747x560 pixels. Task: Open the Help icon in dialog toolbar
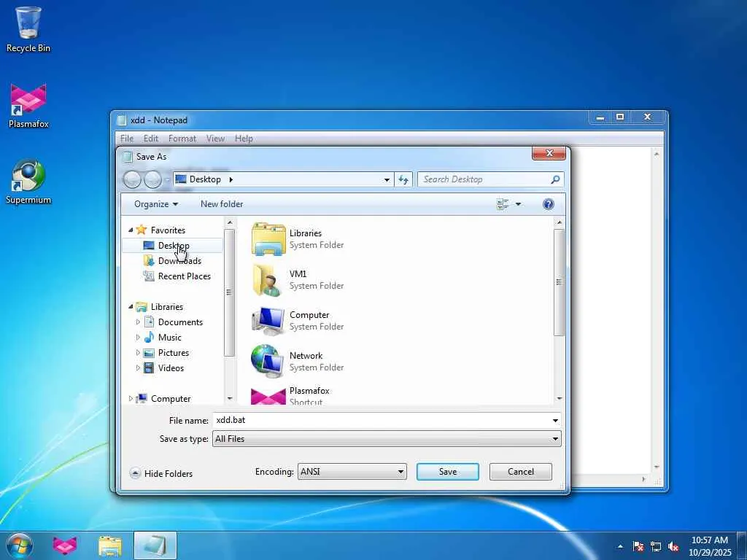pyautogui.click(x=548, y=204)
